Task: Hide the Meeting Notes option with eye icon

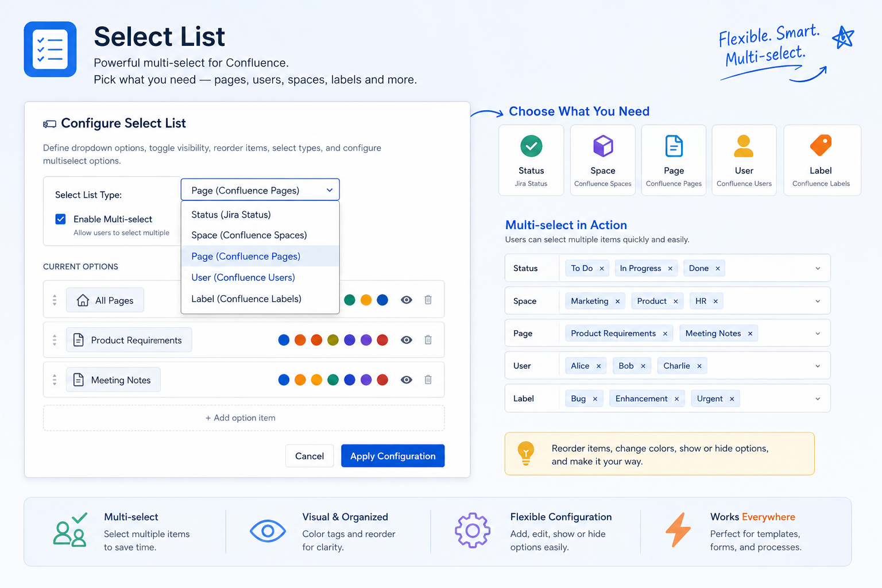Action: (407, 380)
